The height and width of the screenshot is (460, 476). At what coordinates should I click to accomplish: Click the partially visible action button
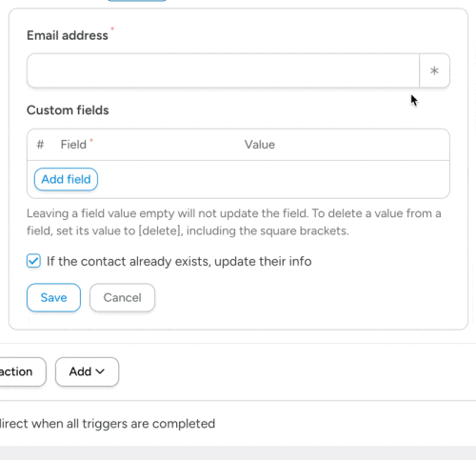click(x=22, y=371)
